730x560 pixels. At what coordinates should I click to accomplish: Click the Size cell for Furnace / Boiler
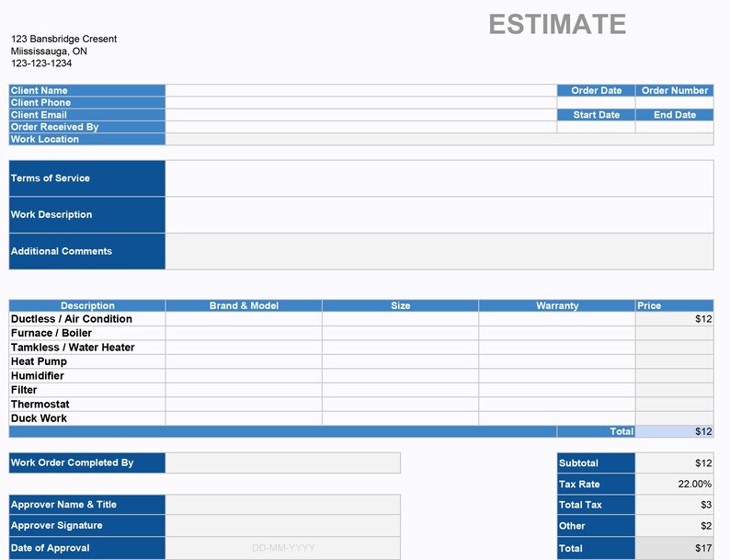pyautogui.click(x=400, y=333)
